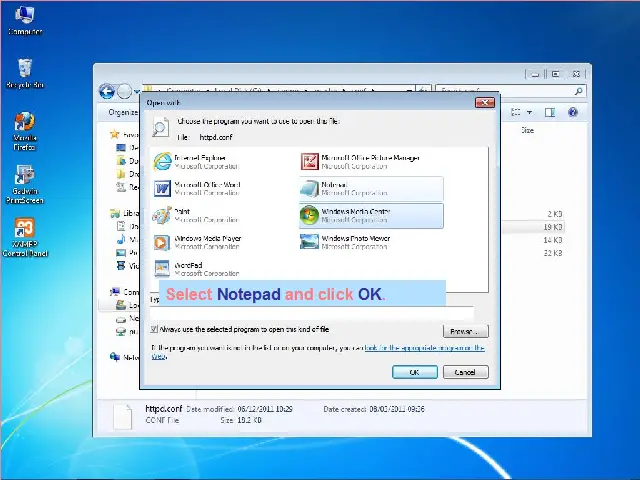Image resolution: width=640 pixels, height=480 pixels.
Task: Open Explorer help icon
Action: pos(573,112)
